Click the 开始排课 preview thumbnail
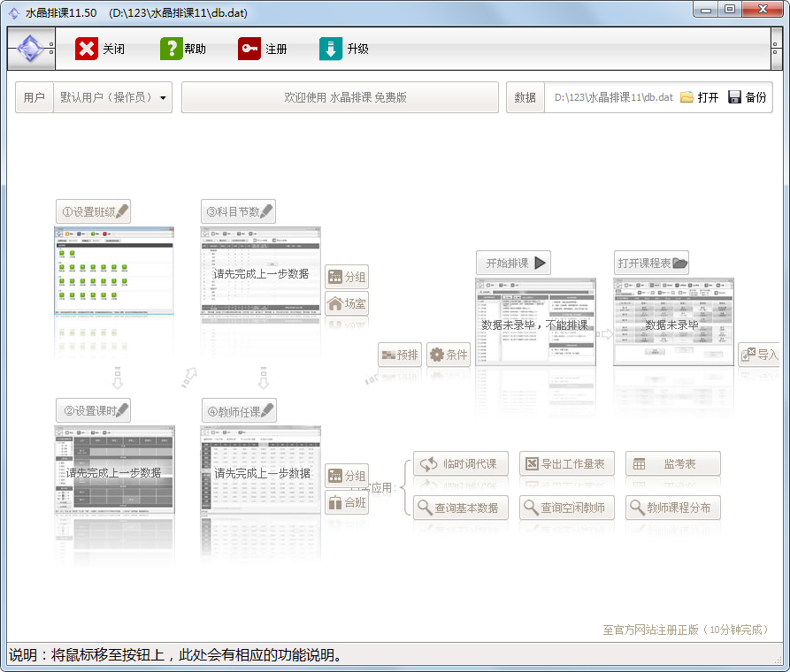 point(535,321)
